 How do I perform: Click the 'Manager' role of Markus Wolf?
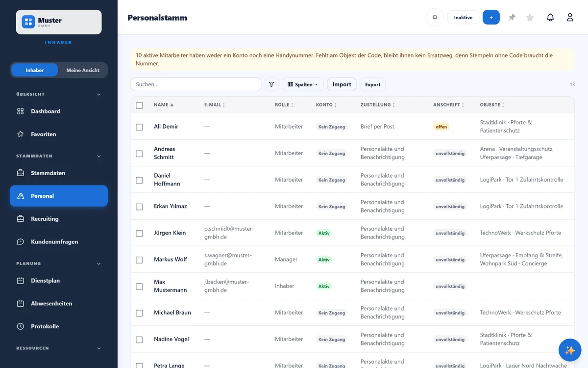click(x=286, y=260)
